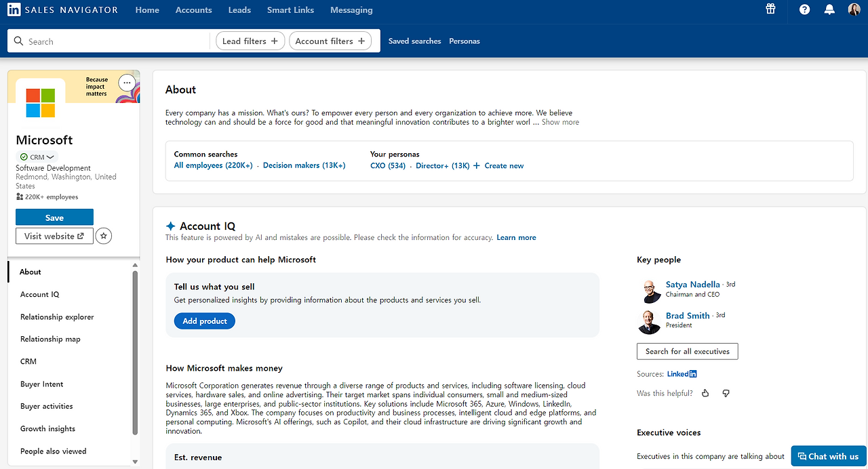Click inside the Search input field

click(108, 41)
